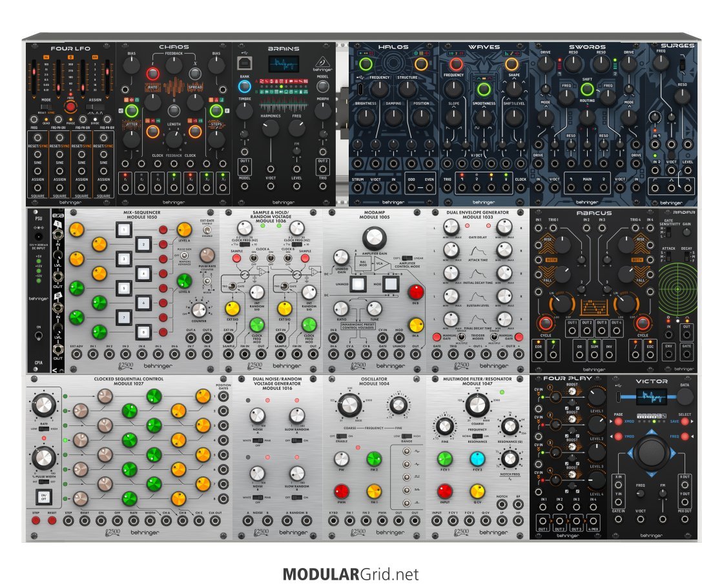Click the right red CYCLE button on Abacus
The width and height of the screenshot is (702, 588).
[x=643, y=323]
